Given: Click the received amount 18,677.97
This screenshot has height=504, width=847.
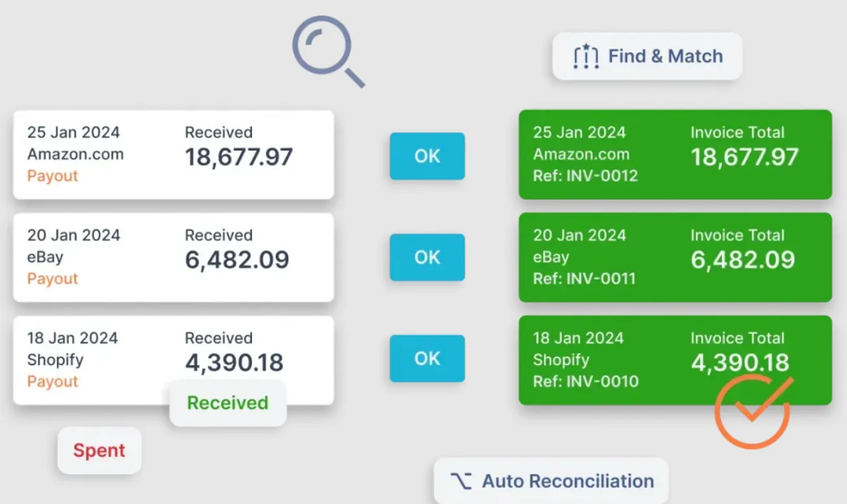Looking at the screenshot, I should pos(239,158).
